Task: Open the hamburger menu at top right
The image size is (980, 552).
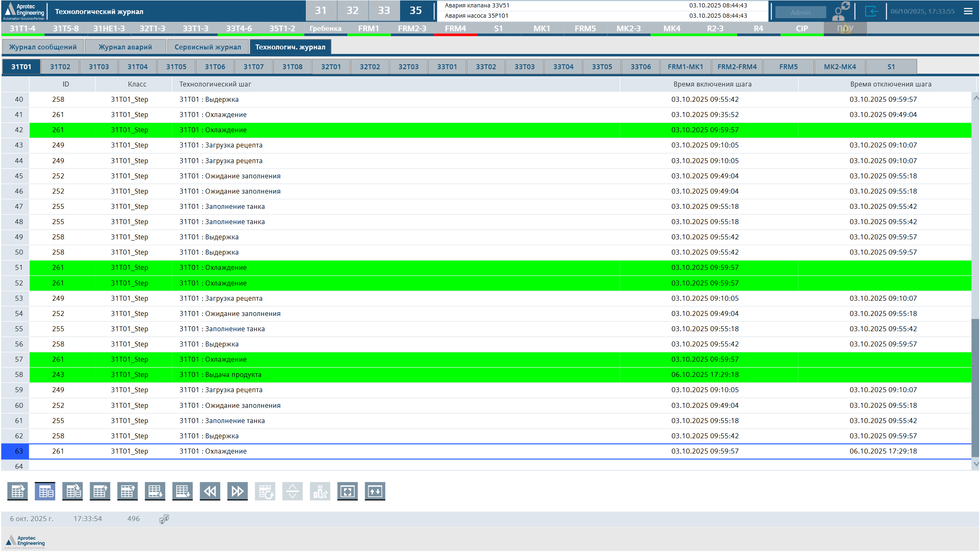Action: click(x=968, y=11)
